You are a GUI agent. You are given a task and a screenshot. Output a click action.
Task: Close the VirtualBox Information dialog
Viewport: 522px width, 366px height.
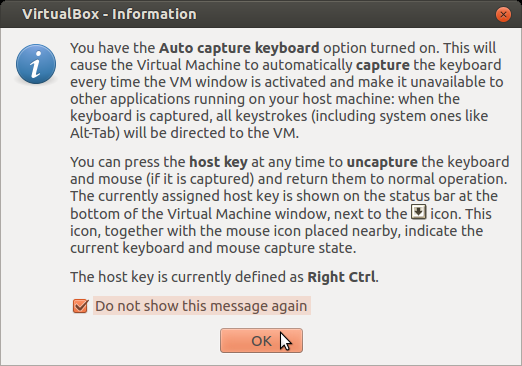(503, 14)
